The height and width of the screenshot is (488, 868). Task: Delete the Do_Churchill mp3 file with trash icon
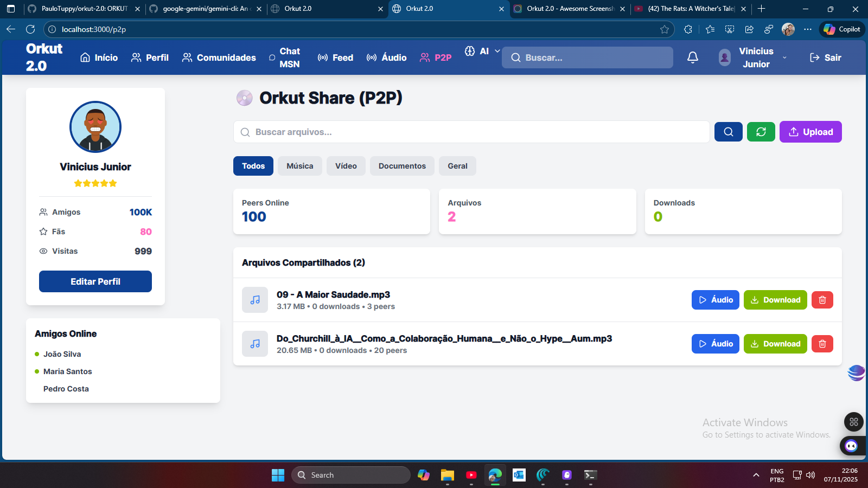coord(822,344)
